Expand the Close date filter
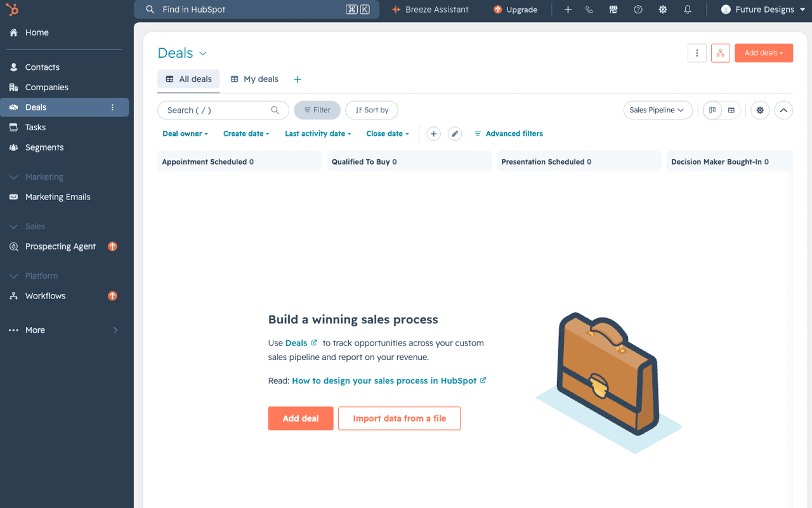The height and width of the screenshot is (508, 812). 388,134
